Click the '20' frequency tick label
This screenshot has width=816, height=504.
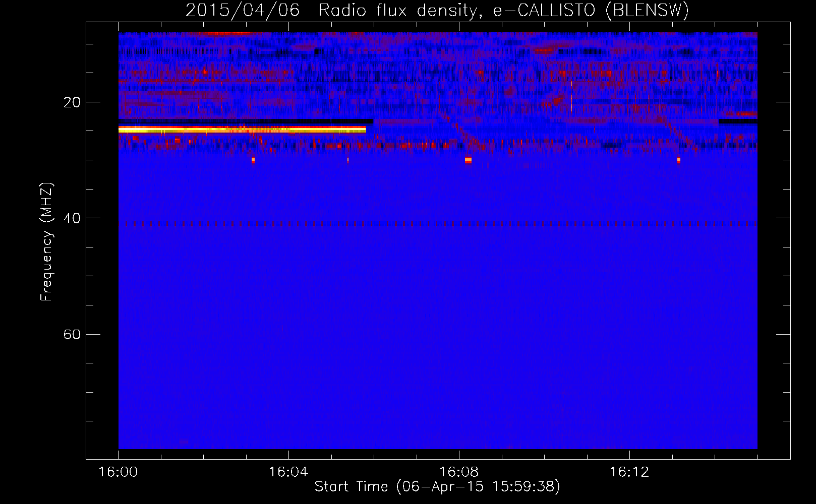click(x=72, y=102)
